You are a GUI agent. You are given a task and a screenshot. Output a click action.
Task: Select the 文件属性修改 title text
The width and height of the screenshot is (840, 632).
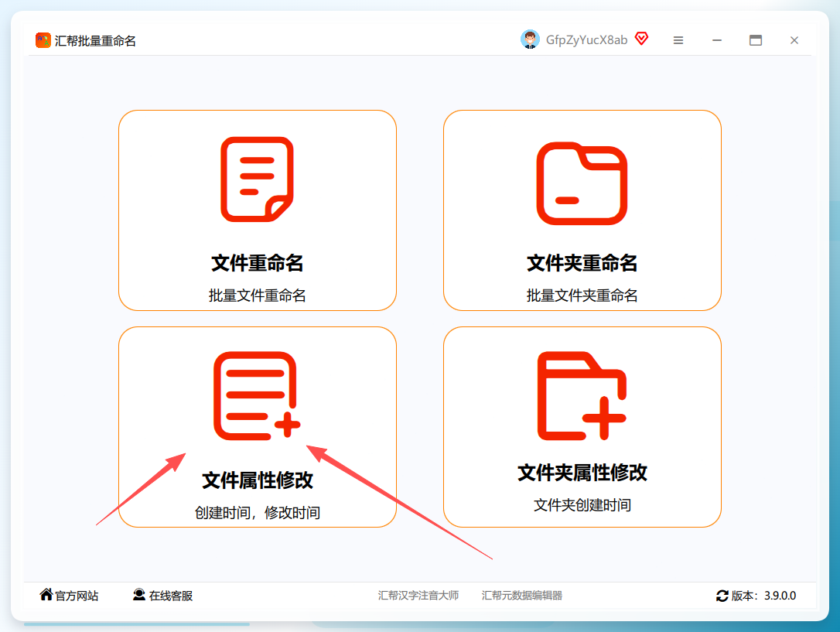point(257,480)
